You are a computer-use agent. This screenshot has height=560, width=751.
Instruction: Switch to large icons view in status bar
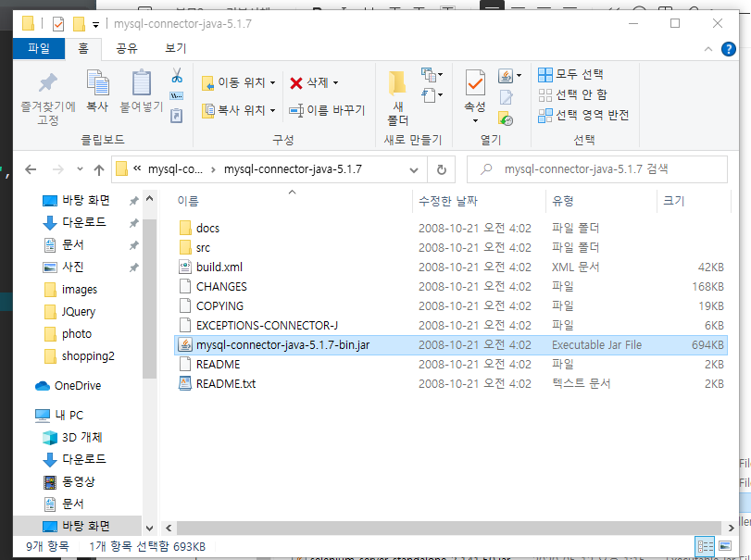(x=725, y=546)
